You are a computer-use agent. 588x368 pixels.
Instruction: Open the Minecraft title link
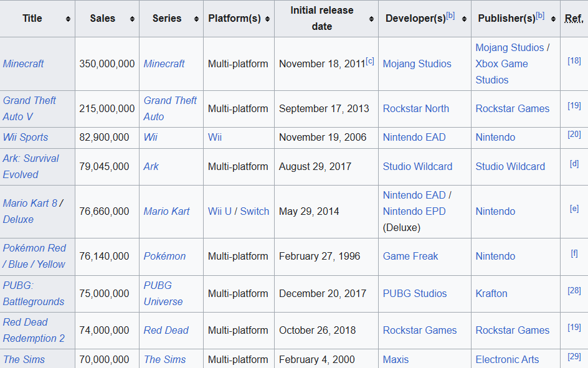click(x=23, y=64)
